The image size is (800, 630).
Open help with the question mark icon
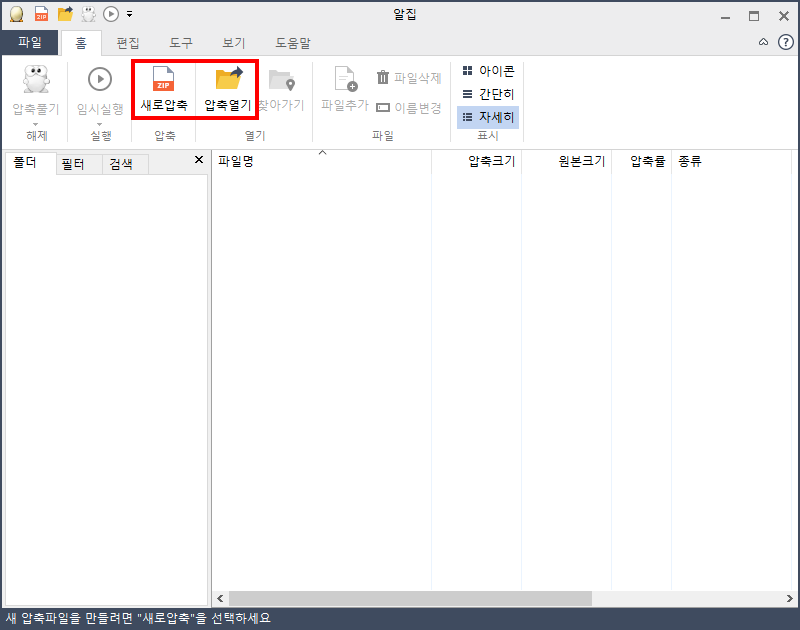[786, 42]
